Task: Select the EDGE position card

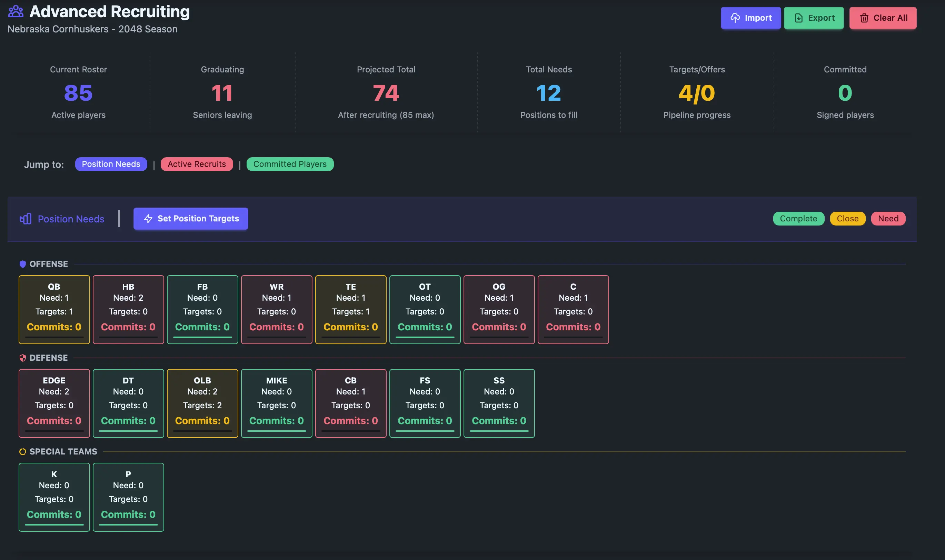Action: (x=54, y=403)
